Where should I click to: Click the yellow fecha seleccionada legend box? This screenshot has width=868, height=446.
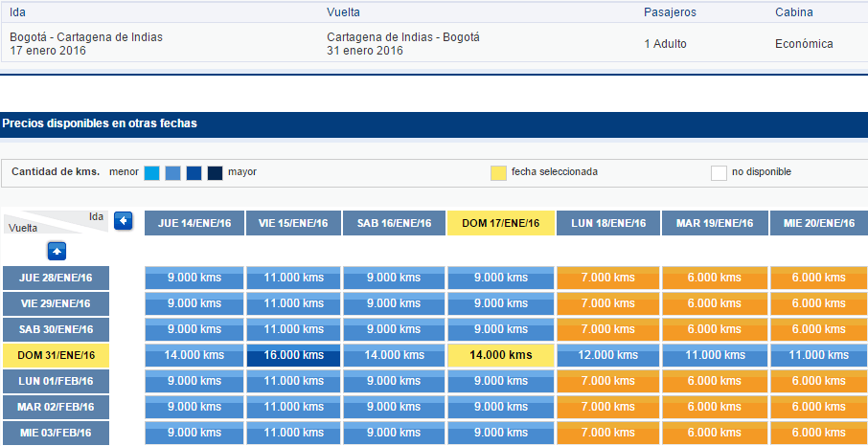499,173
